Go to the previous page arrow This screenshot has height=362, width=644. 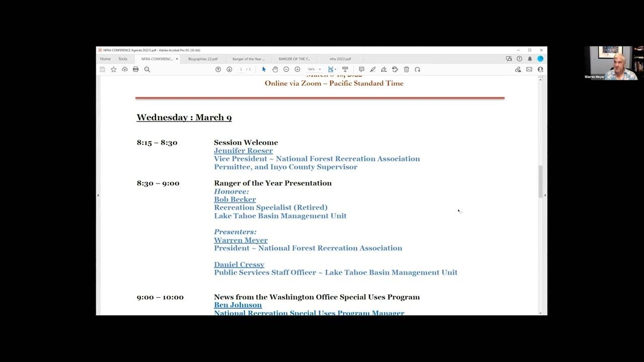point(218,69)
